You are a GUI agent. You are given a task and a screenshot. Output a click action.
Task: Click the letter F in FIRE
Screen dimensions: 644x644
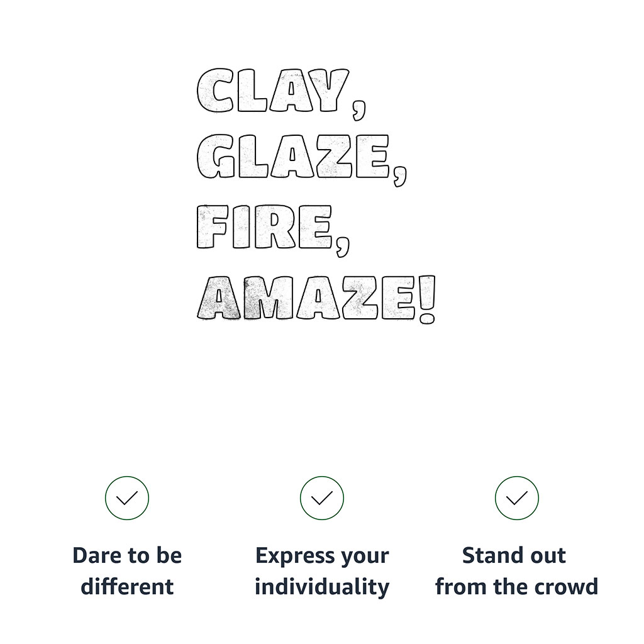[x=213, y=226]
